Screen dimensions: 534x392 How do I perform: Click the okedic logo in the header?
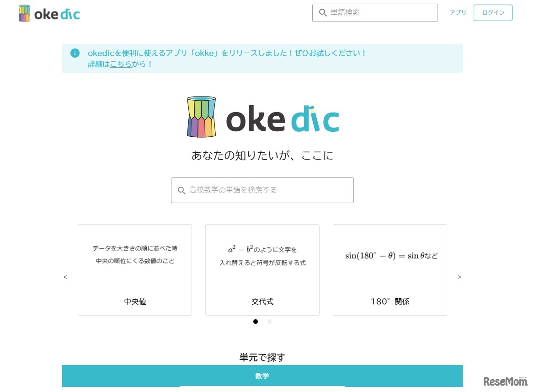point(49,13)
